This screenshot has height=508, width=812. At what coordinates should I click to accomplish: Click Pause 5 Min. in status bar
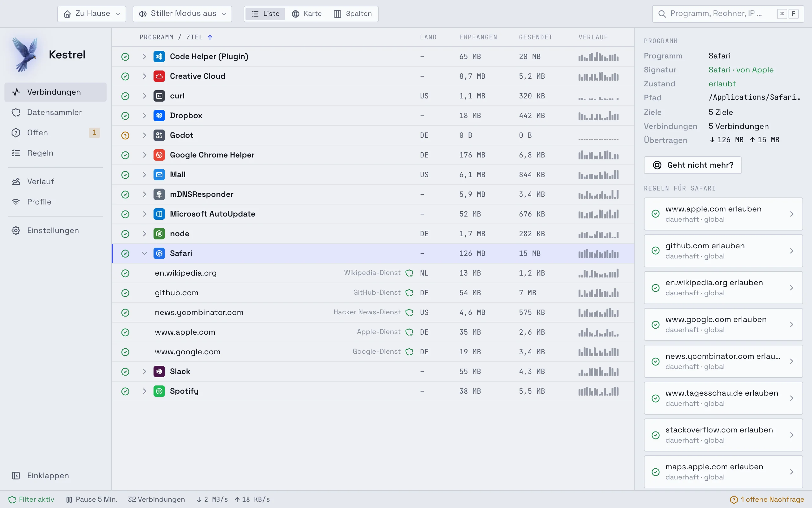tap(92, 499)
